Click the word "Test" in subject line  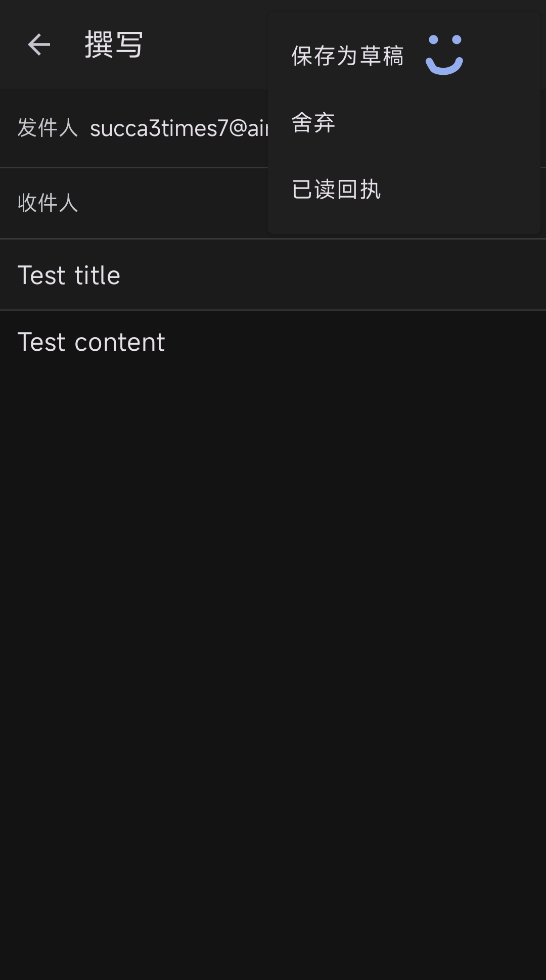41,275
